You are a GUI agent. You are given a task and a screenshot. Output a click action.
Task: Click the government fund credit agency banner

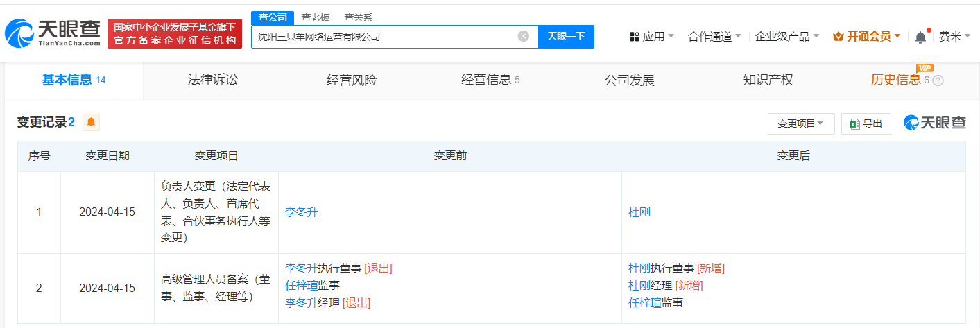click(x=175, y=34)
